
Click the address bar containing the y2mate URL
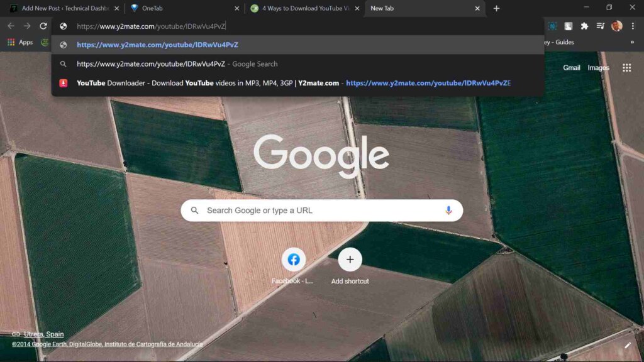pyautogui.click(x=297, y=26)
